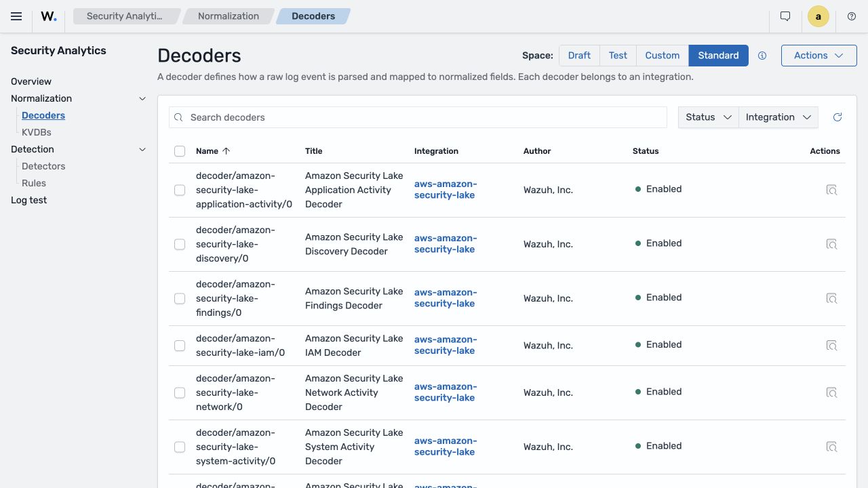
Task: Open Detectors in the sidebar
Action: 43,166
